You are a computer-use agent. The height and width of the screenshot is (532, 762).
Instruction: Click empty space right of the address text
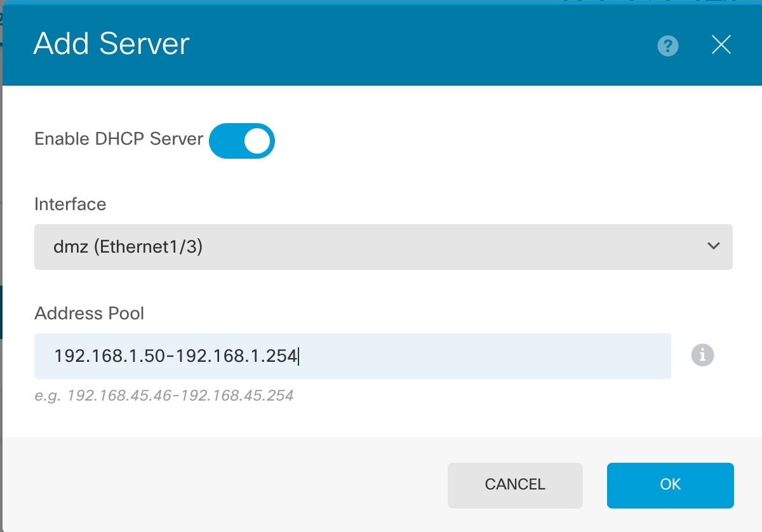point(483,356)
